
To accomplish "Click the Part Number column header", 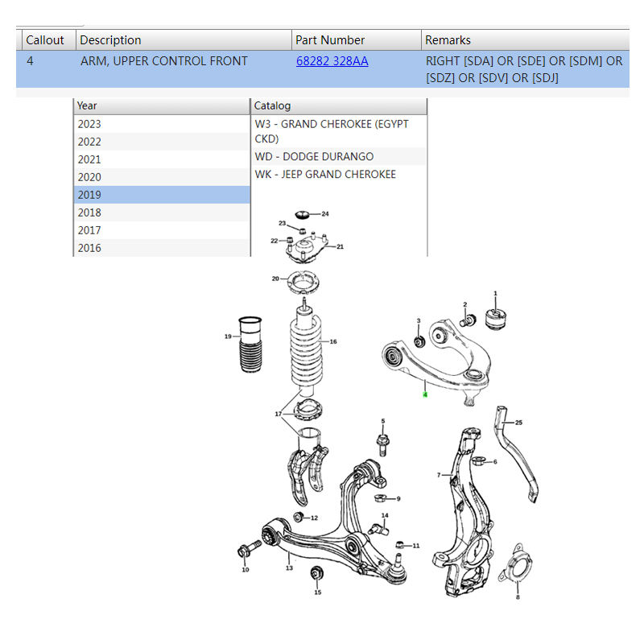I will (357, 39).
